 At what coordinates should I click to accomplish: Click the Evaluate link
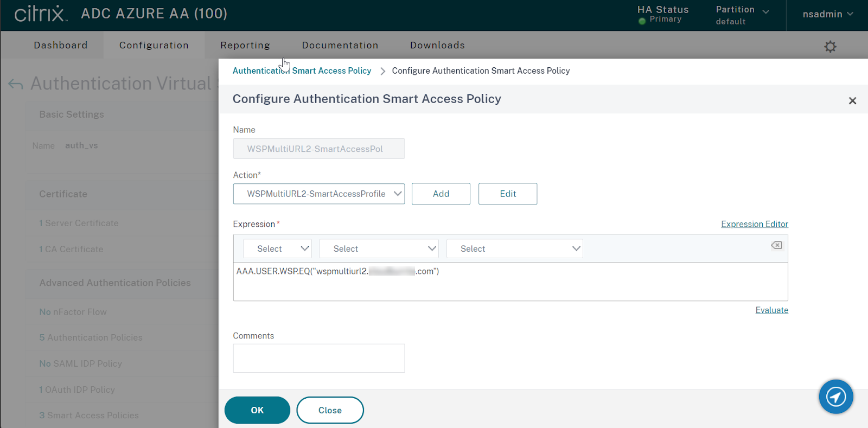click(x=771, y=310)
